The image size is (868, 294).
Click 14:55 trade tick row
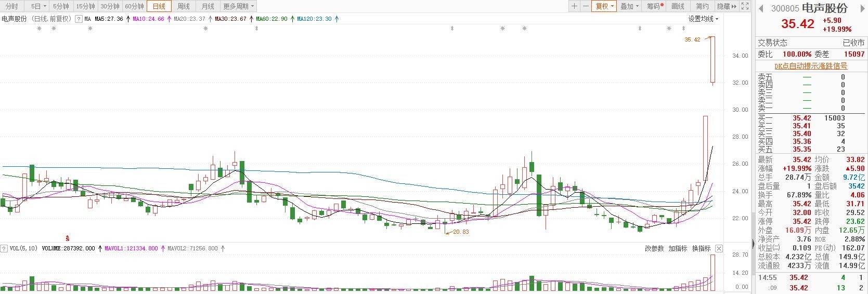click(x=811, y=277)
